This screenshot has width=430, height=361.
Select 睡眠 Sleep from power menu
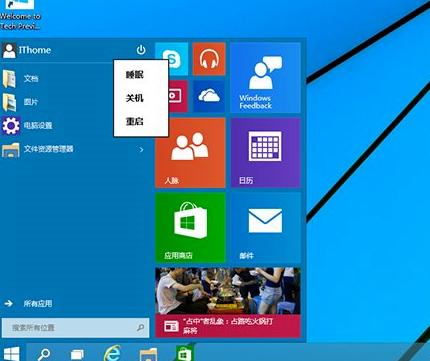point(135,75)
